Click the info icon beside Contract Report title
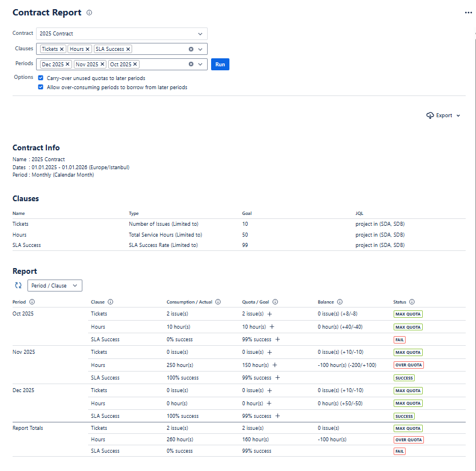The width and height of the screenshot is (476, 471). pyautogui.click(x=89, y=13)
